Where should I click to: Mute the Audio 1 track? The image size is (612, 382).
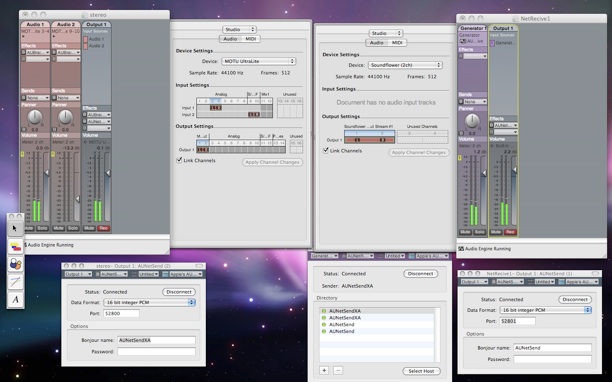click(x=28, y=228)
